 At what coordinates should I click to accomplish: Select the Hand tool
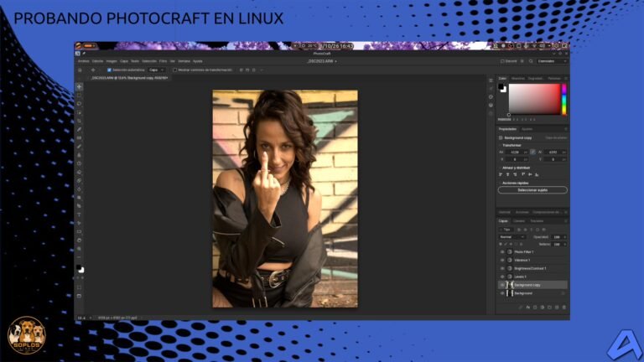point(80,240)
